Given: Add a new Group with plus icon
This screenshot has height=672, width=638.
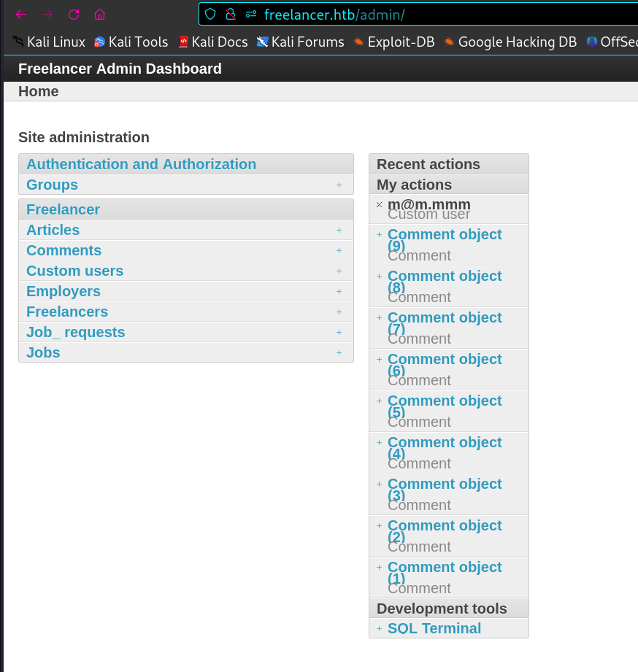Looking at the screenshot, I should click(339, 185).
